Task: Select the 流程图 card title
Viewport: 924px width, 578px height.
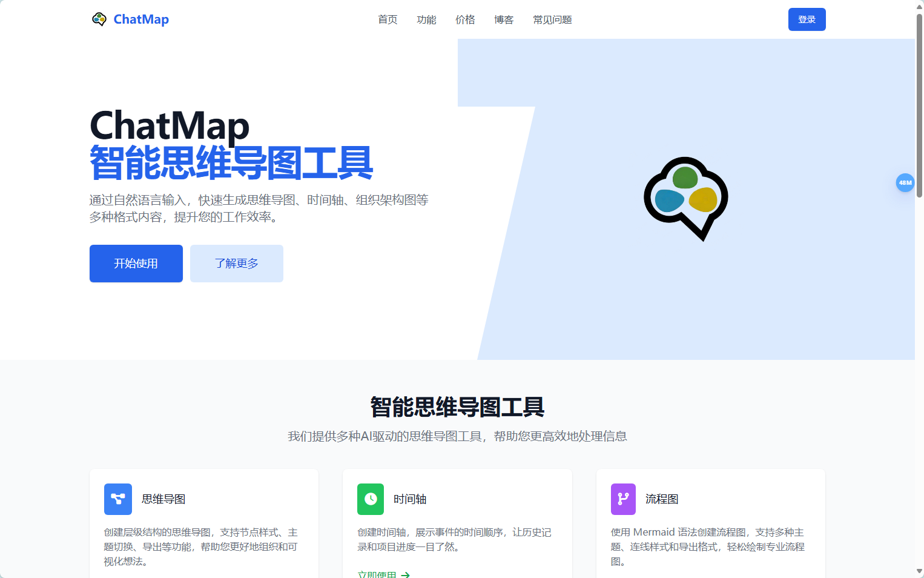Action: (662, 499)
